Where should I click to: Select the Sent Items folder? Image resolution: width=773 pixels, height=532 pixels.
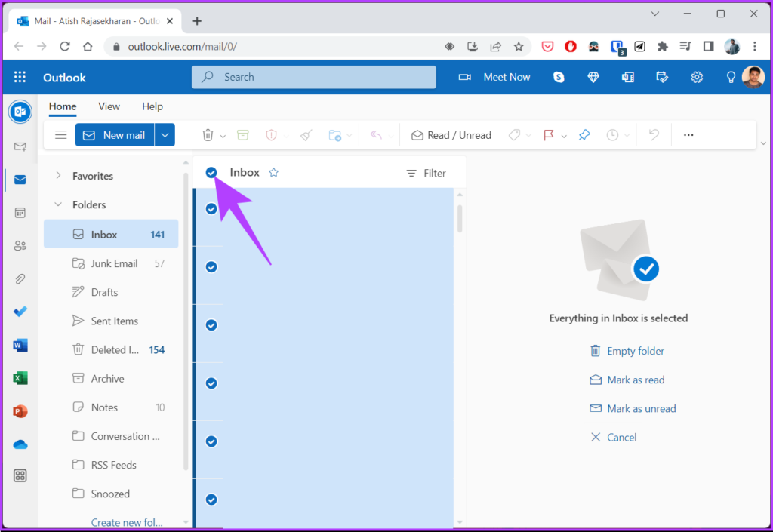click(x=111, y=321)
